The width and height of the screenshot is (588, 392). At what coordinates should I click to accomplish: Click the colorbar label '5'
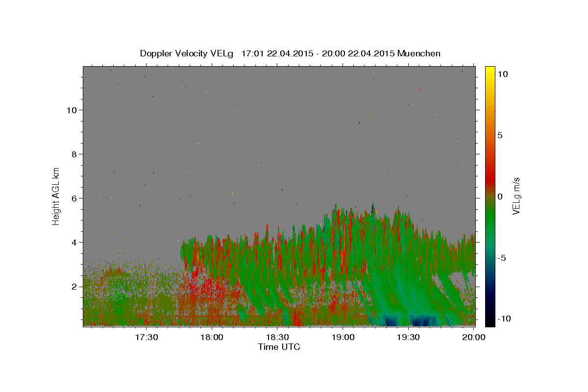(500, 135)
